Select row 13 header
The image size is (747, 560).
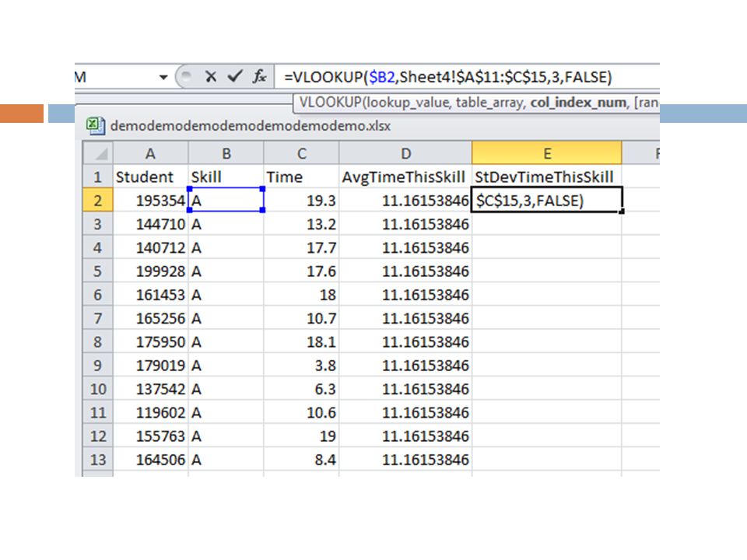point(98,460)
